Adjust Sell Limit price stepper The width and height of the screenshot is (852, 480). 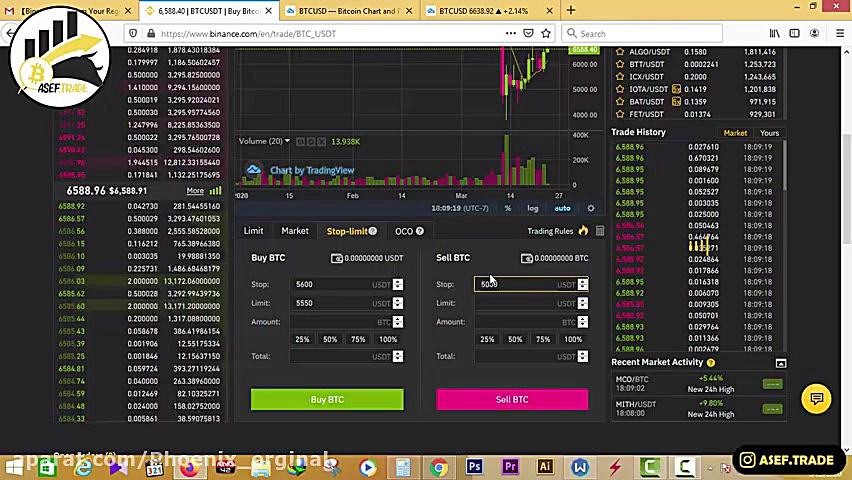click(x=582, y=303)
